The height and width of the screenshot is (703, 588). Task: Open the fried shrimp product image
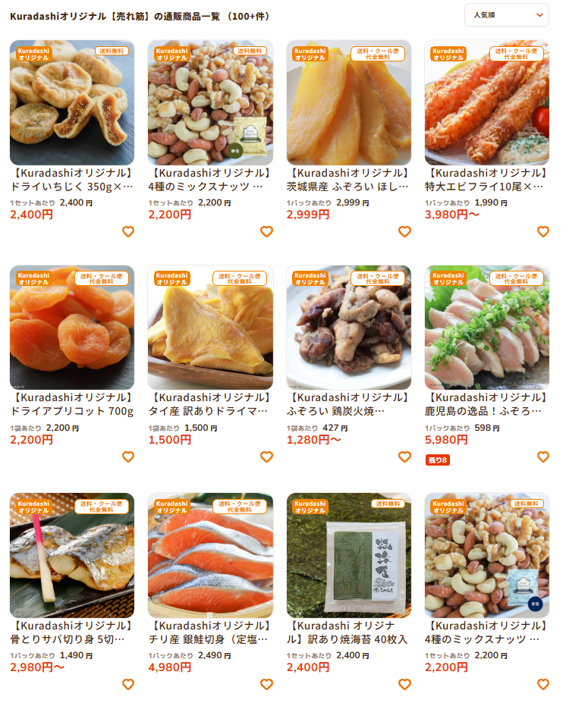pos(487,102)
